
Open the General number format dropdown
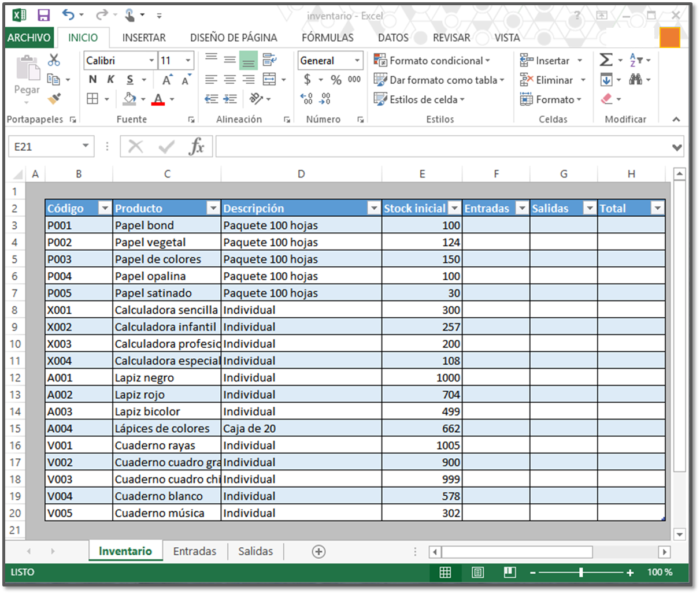[357, 61]
